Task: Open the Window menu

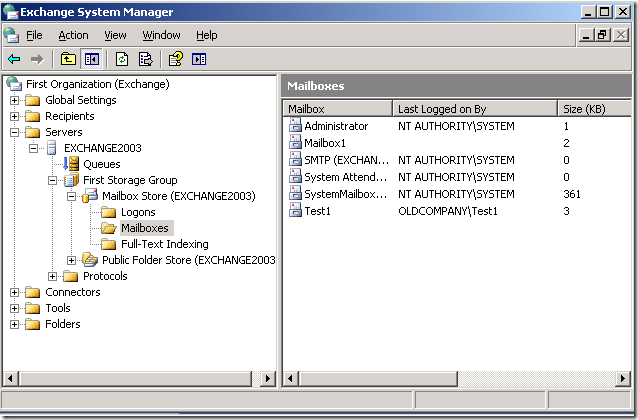Action: [x=161, y=35]
